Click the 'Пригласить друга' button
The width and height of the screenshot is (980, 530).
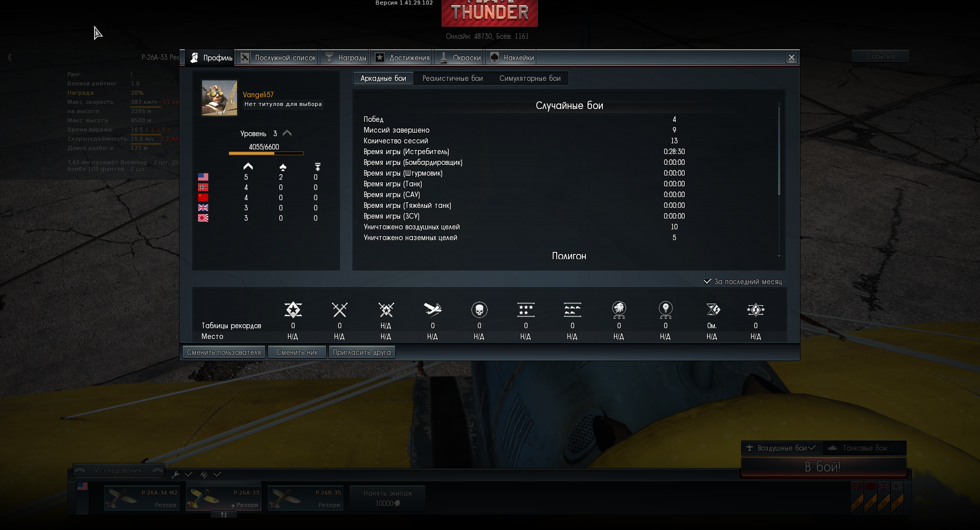click(x=362, y=352)
